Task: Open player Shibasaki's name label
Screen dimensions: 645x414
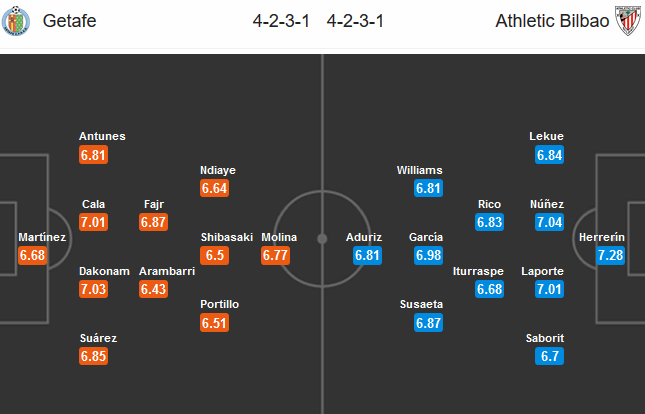Action: pyautogui.click(x=227, y=237)
